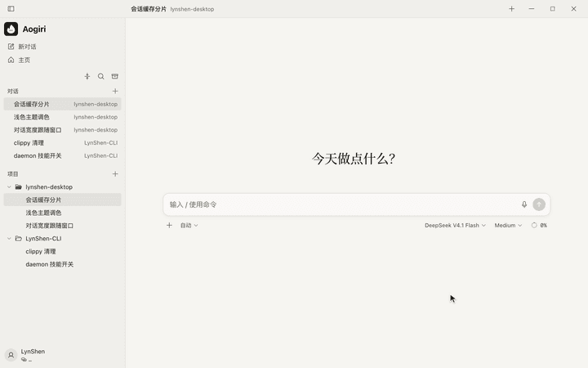Image resolution: width=588 pixels, height=368 pixels.
Task: Open the Medium effort dropdown
Action: tap(508, 226)
